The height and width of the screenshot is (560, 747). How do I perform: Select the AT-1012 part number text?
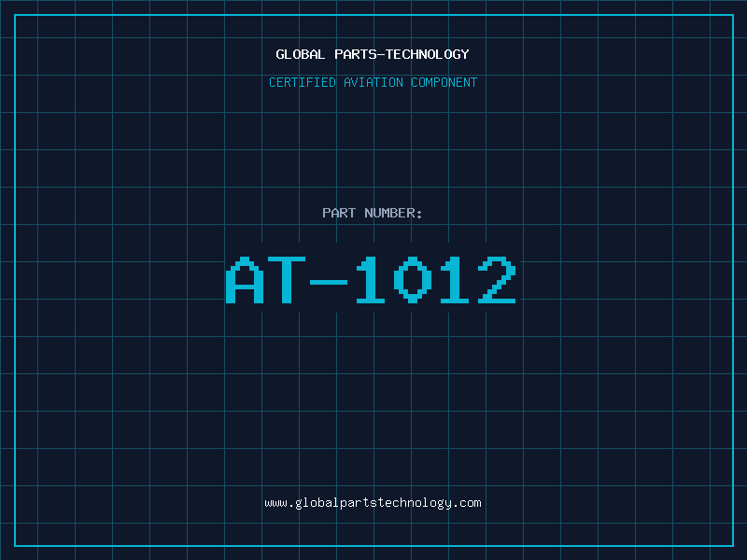coord(371,280)
